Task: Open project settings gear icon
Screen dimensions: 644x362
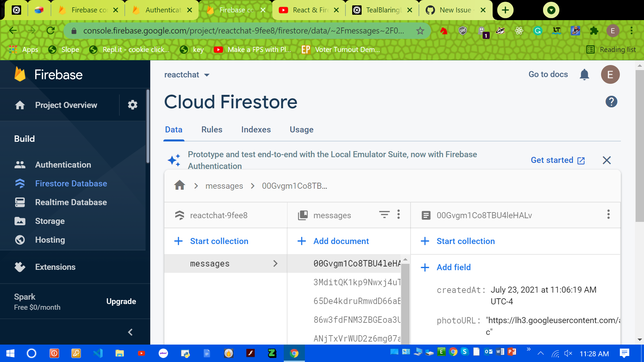Action: click(132, 105)
